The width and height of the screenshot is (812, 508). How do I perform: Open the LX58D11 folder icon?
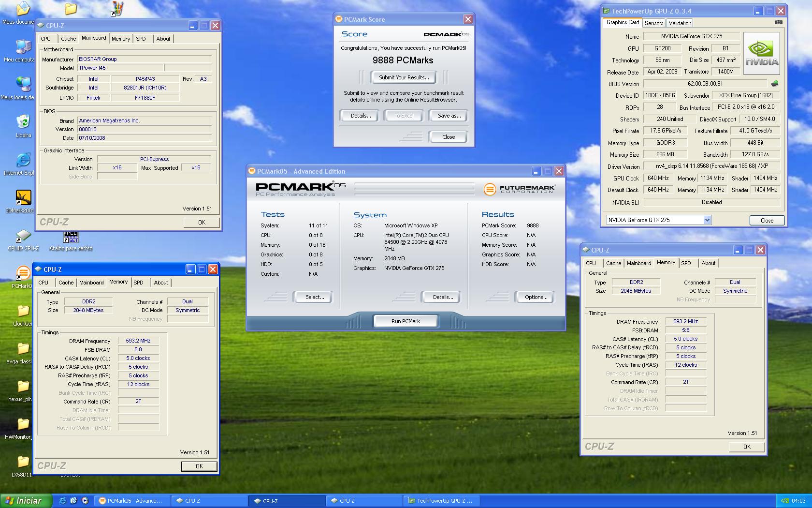[x=23, y=462]
